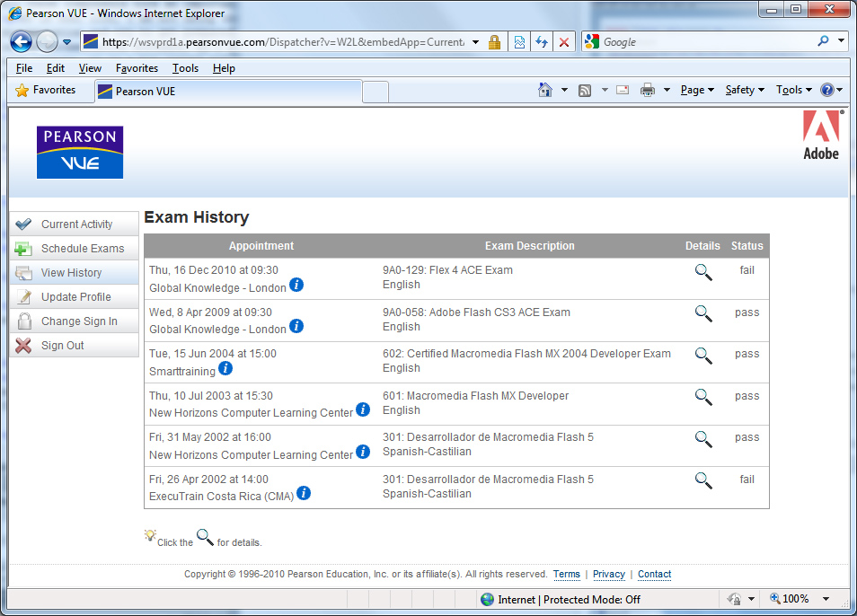Open the Page dropdown menu
The image size is (857, 616).
[697, 90]
